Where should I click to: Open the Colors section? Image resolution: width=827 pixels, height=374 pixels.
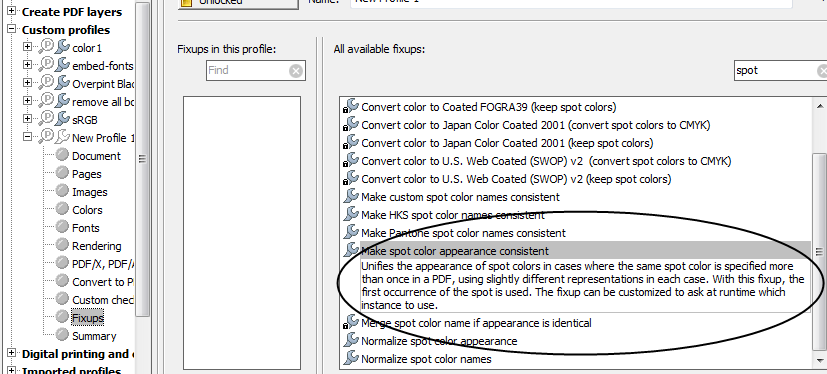(x=87, y=210)
